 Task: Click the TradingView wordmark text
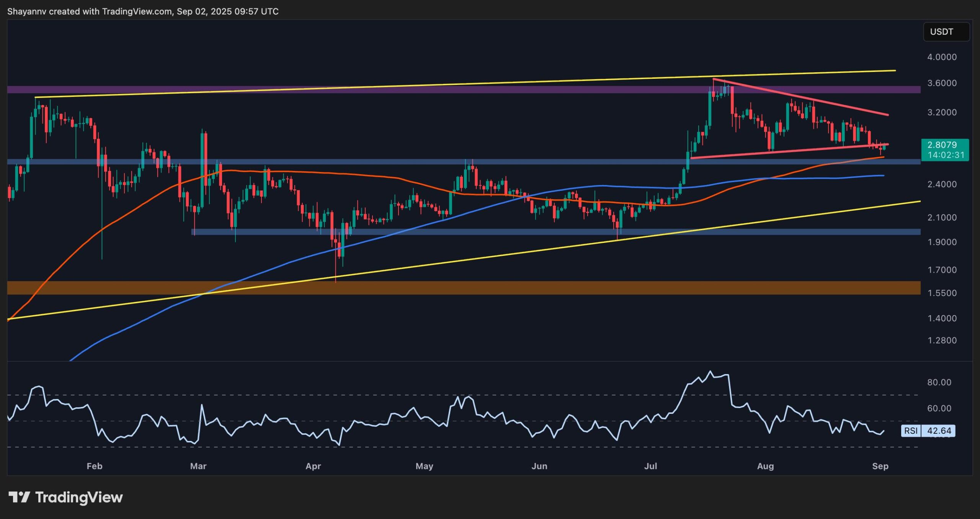(79, 497)
